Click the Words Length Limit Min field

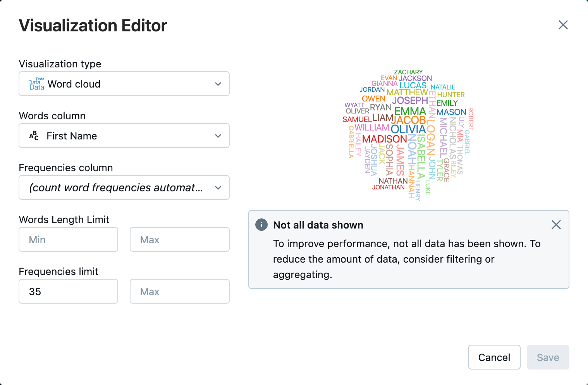coord(68,240)
